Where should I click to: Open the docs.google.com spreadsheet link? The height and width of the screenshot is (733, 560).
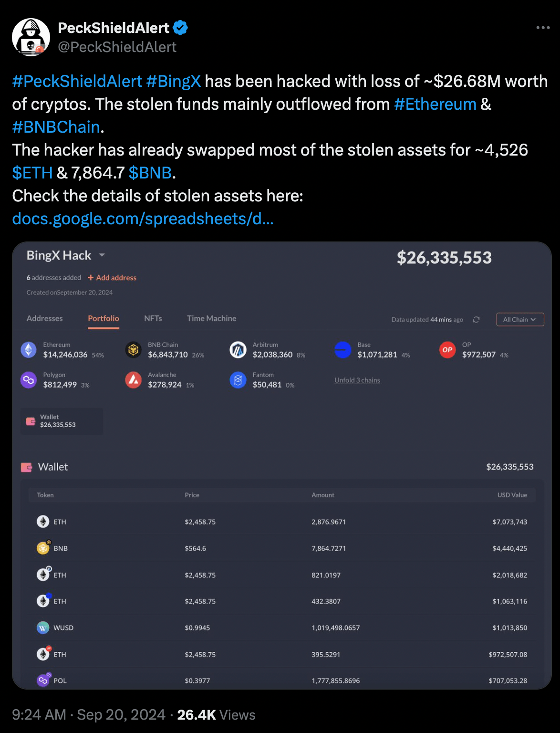[143, 219]
